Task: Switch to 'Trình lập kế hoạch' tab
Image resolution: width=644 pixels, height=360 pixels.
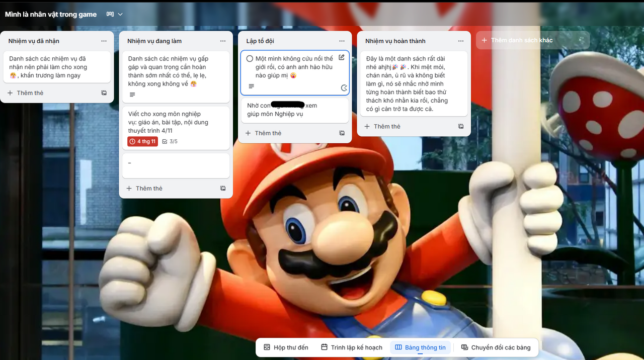Action: point(351,347)
